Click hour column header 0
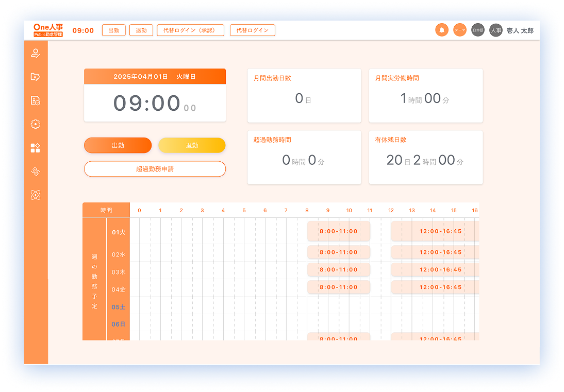 pyautogui.click(x=139, y=211)
